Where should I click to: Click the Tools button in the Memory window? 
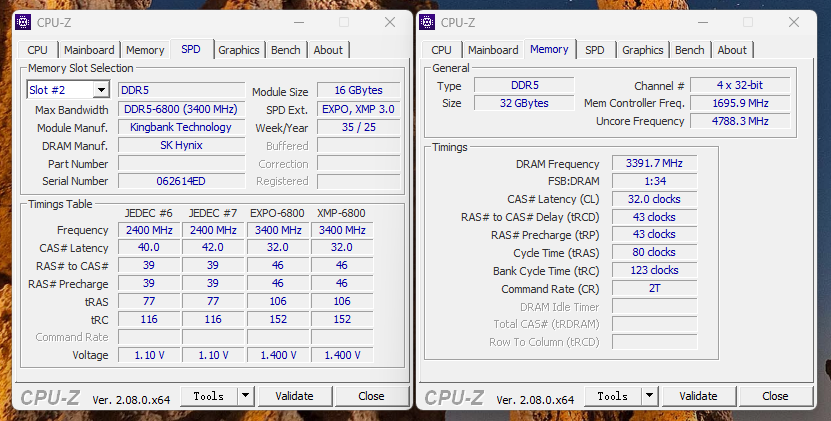613,396
